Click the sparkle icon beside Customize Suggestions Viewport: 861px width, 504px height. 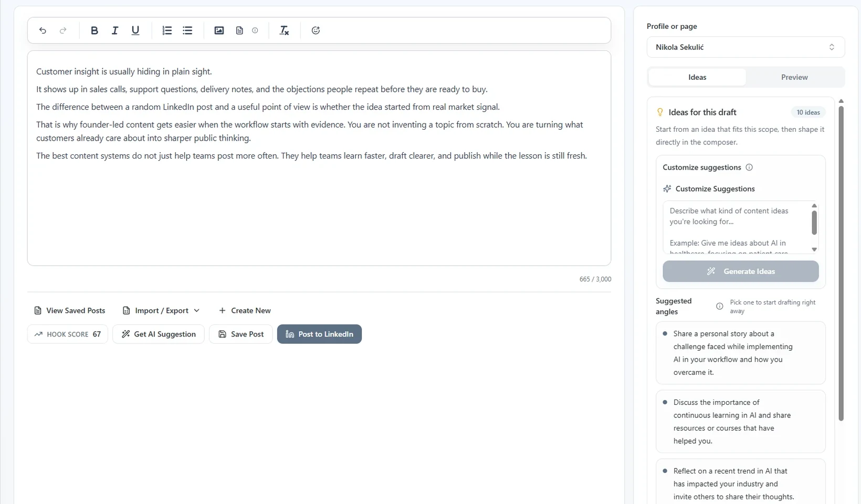[667, 188]
